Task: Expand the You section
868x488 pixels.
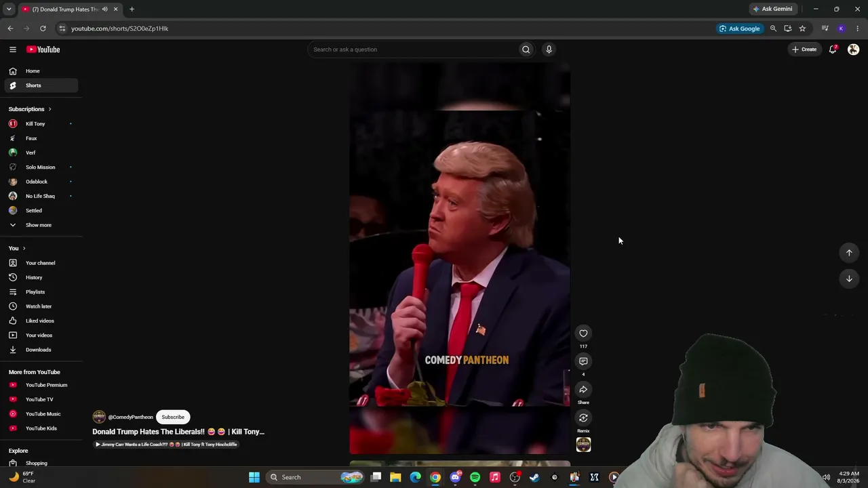Action: coord(17,248)
